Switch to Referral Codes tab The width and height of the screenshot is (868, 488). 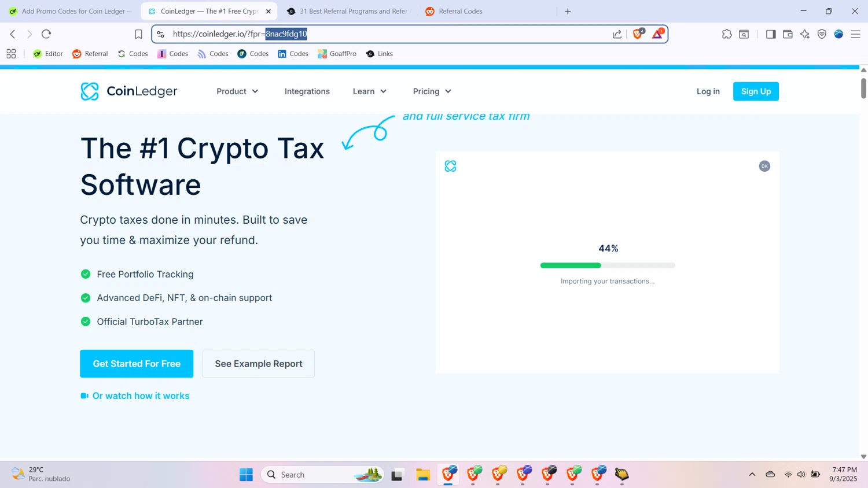(486, 11)
